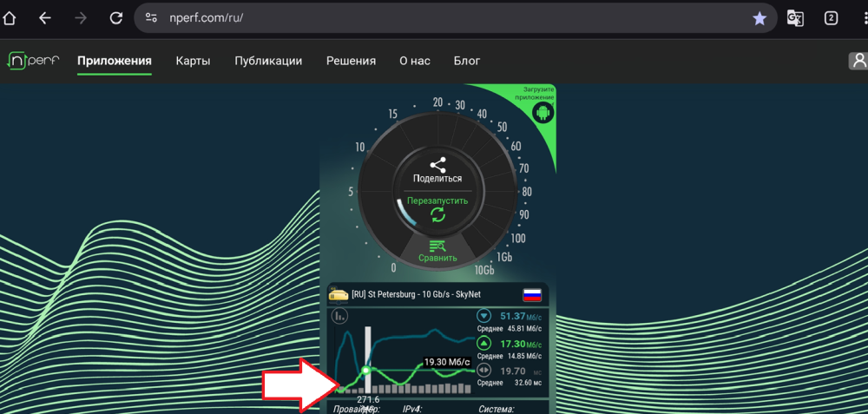Click the yellow server icon
The height and width of the screenshot is (414, 868).
coord(339,294)
